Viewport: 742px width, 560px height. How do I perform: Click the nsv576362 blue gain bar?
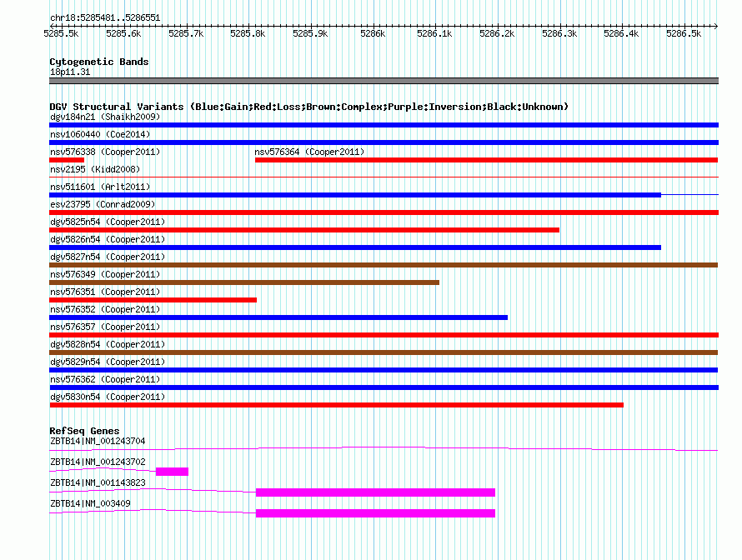coord(384,387)
